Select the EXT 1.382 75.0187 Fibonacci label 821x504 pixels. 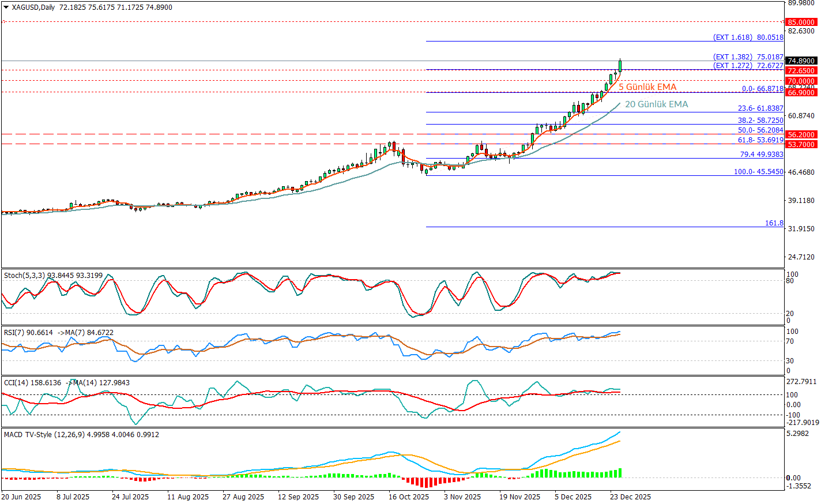(748, 57)
